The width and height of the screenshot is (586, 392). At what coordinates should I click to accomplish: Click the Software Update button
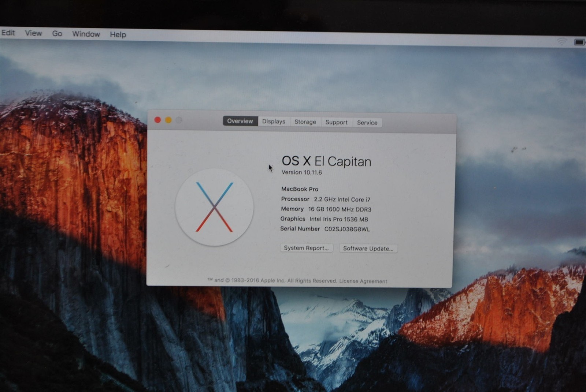coord(368,249)
